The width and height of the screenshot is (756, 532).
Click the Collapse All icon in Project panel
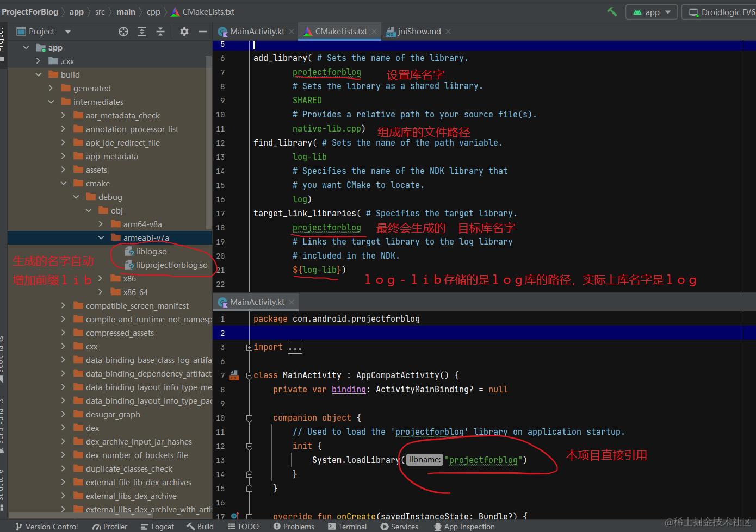[x=160, y=32]
